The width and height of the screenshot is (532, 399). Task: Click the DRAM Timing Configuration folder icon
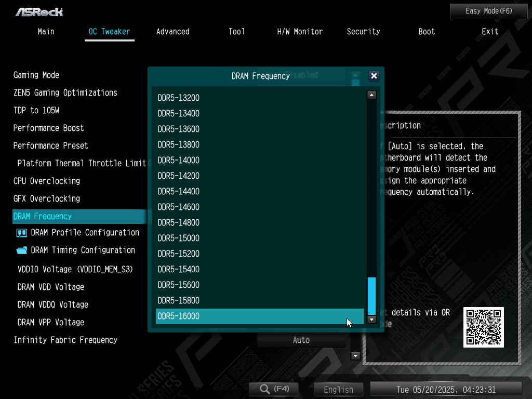tap(21, 250)
